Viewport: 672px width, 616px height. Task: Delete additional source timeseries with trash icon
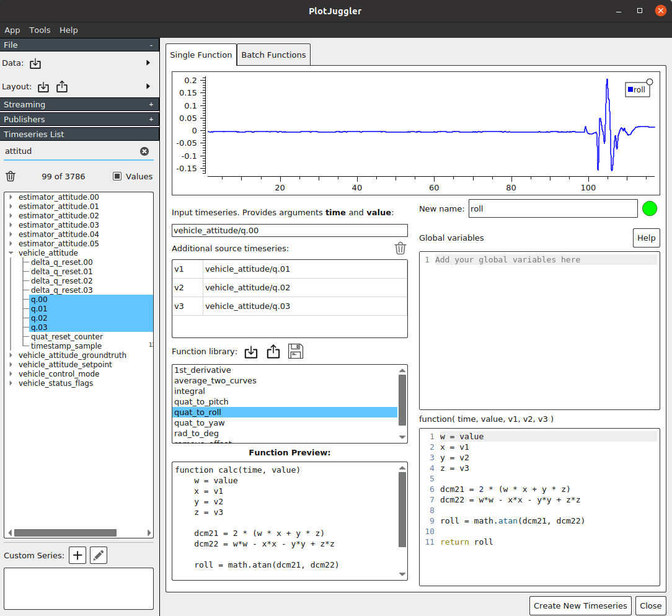(400, 248)
